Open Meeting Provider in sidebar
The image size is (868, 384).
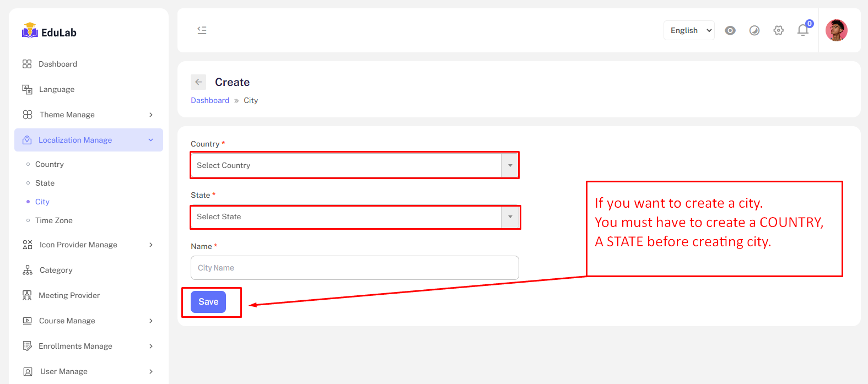[x=69, y=295]
